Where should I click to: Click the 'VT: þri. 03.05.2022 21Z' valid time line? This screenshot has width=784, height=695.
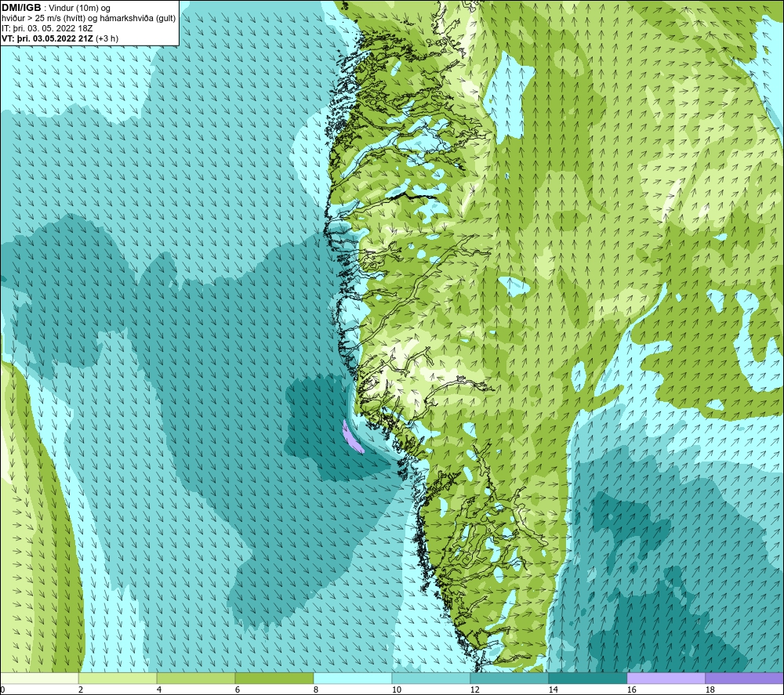pyautogui.click(x=60, y=38)
